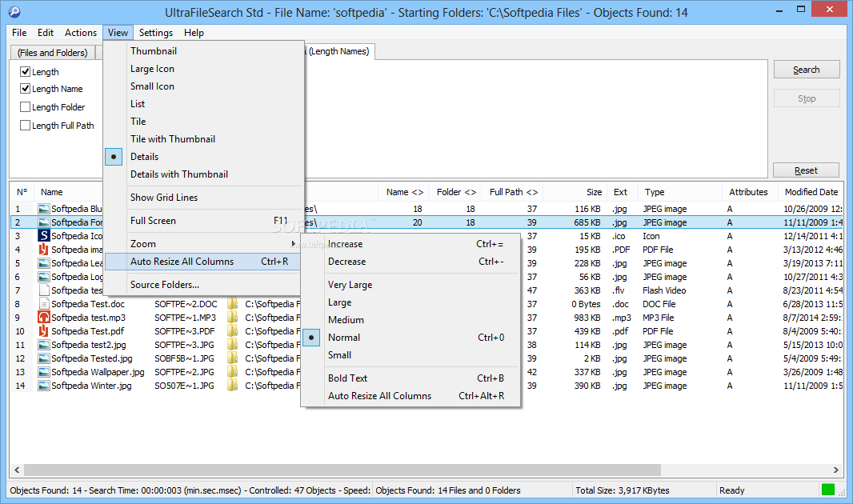This screenshot has height=504, width=853.
Task: Open the Edit menu
Action: [46, 33]
